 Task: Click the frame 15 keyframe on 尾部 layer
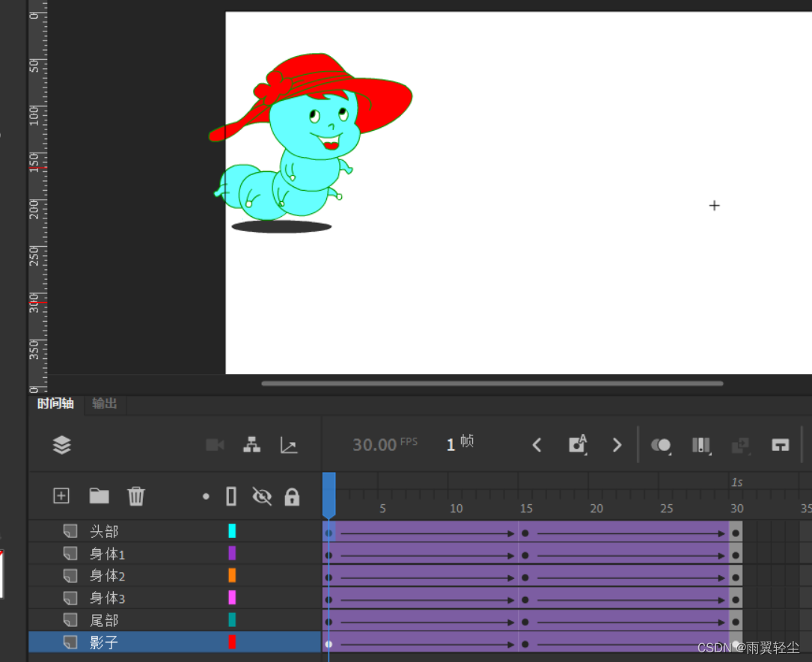point(525,622)
